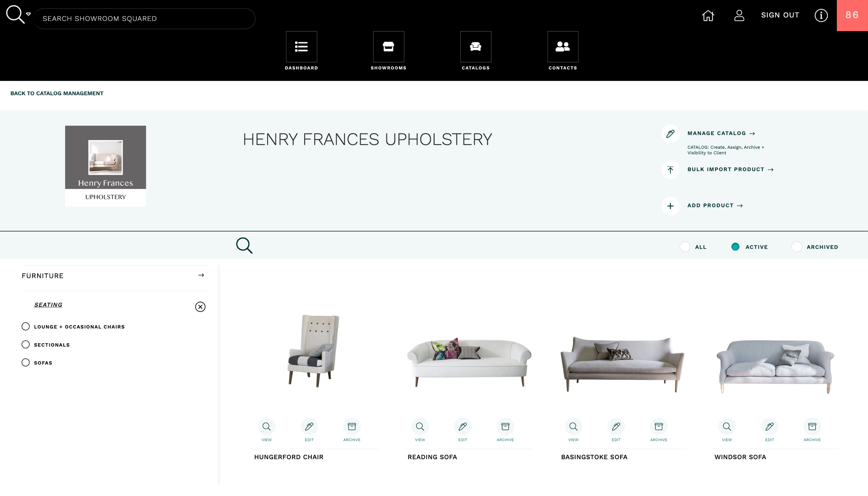Click Back to Catalog Management link

[x=57, y=94]
